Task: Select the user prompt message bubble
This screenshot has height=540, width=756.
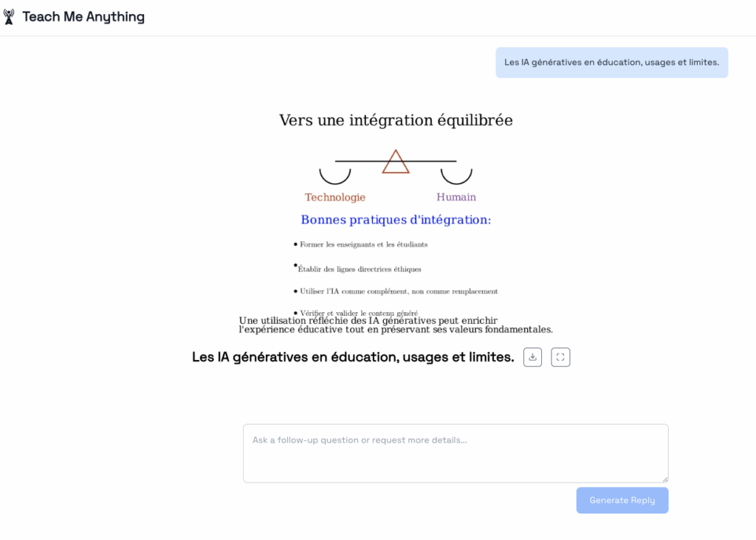Action: pyautogui.click(x=611, y=63)
